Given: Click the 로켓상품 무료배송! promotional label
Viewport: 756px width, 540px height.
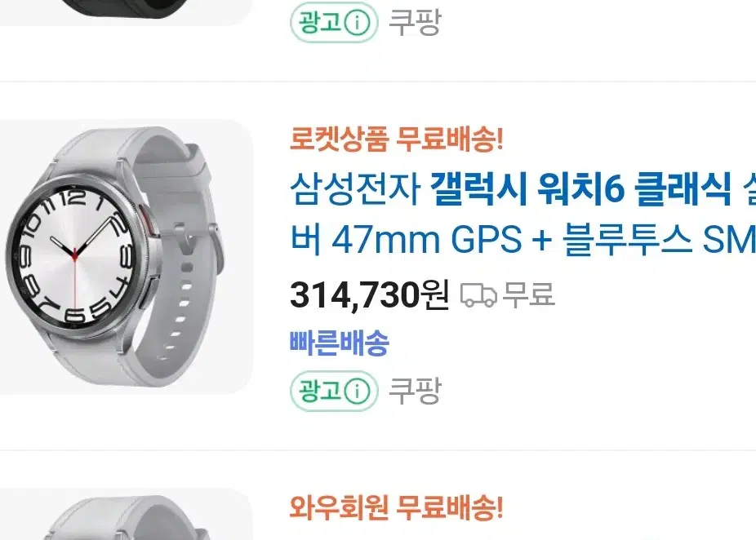Looking at the screenshot, I should pyautogui.click(x=396, y=139).
